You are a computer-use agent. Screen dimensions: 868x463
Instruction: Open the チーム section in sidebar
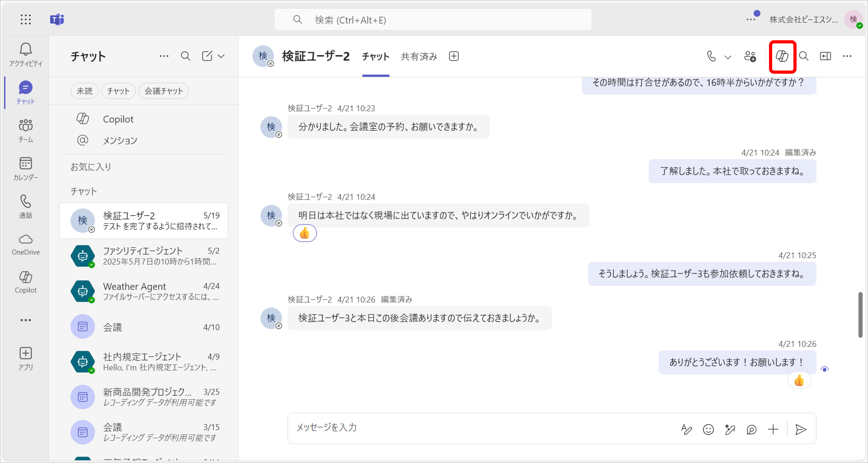pos(26,131)
